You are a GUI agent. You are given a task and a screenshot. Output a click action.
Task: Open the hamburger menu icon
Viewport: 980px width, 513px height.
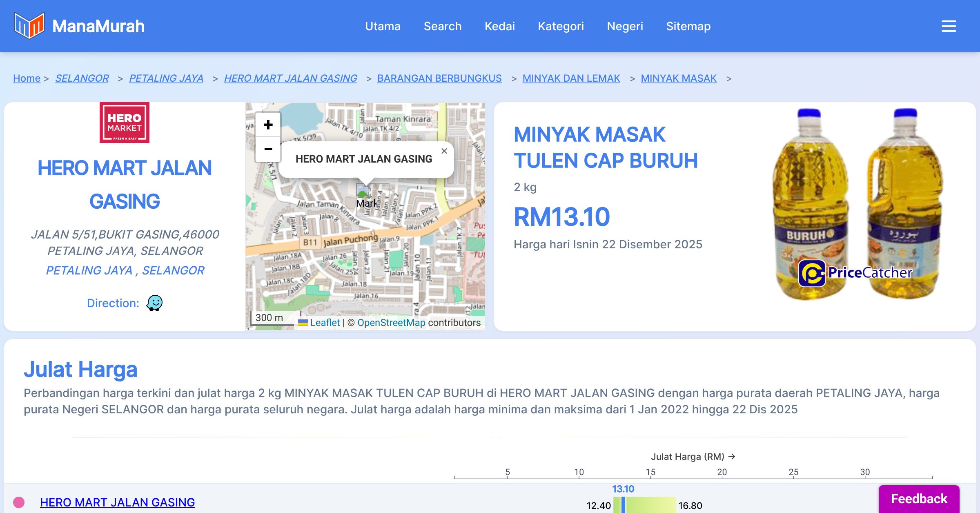click(949, 26)
